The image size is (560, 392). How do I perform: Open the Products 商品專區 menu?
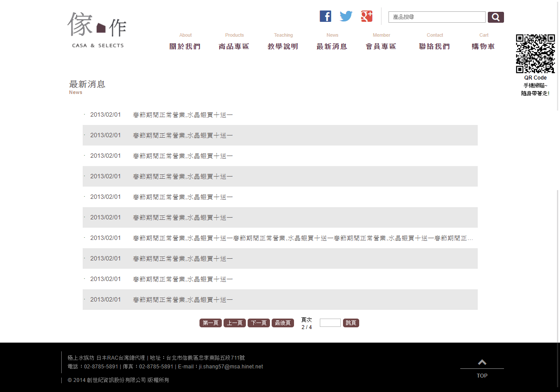pos(234,42)
